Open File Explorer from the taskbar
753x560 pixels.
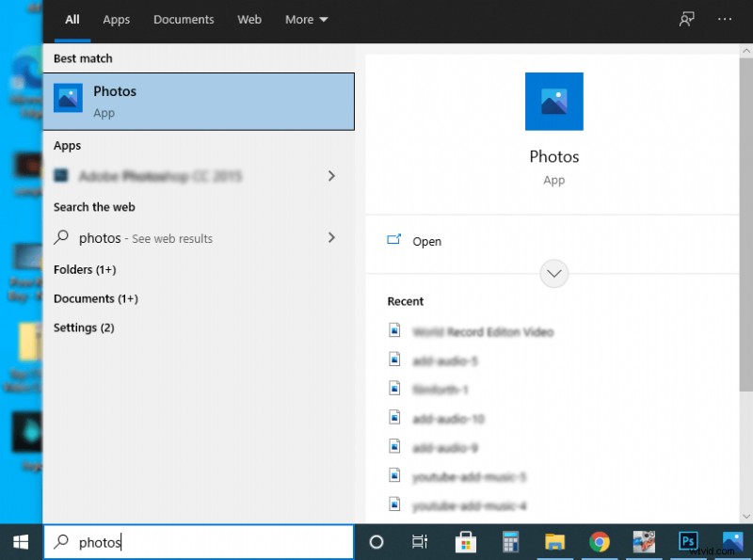pos(554,542)
